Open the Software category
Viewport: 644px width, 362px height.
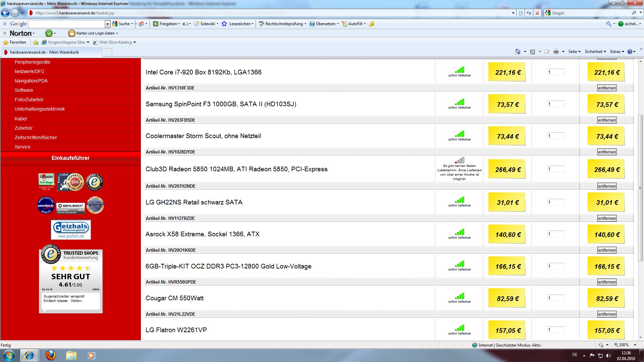pyautogui.click(x=24, y=90)
